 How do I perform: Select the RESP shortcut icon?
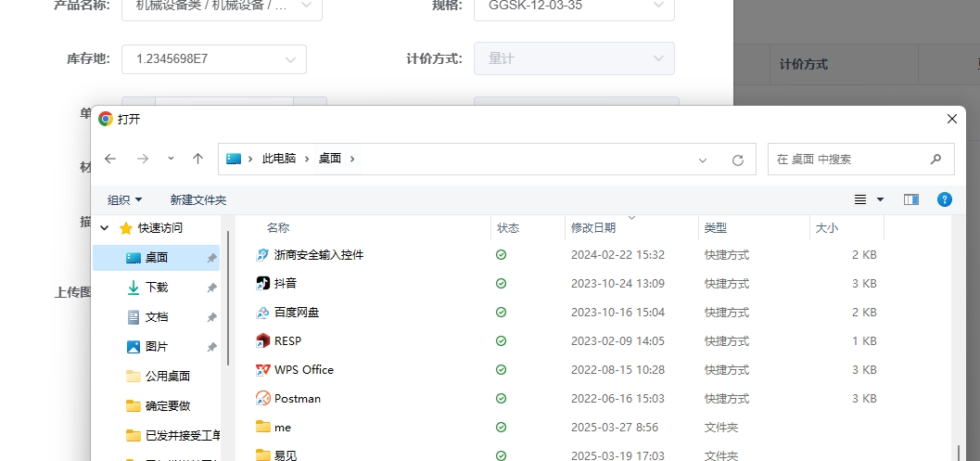tap(262, 341)
